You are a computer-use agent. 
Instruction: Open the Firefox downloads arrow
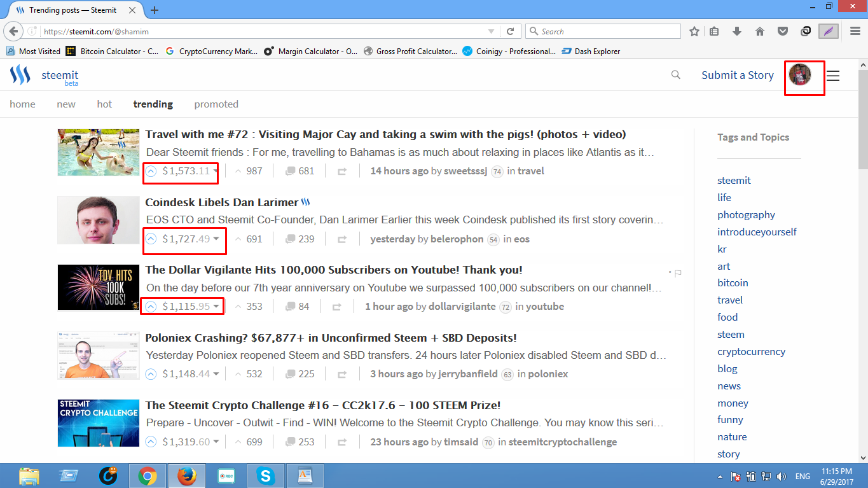[x=737, y=31]
